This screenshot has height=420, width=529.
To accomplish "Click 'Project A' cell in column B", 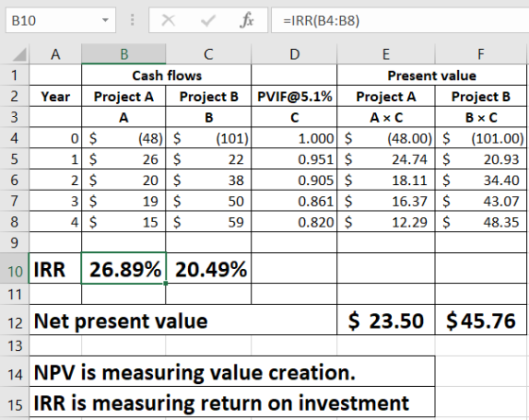I will [124, 96].
